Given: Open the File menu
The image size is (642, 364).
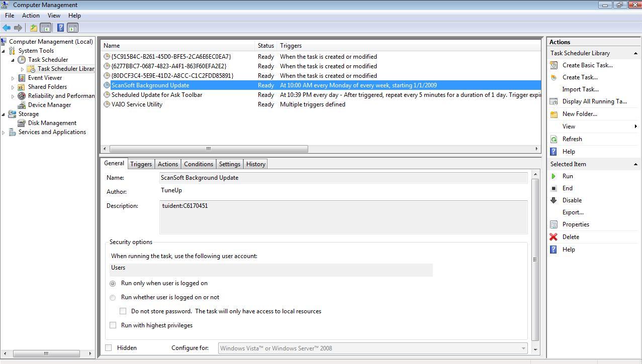Looking at the screenshot, I should pyautogui.click(x=10, y=16).
